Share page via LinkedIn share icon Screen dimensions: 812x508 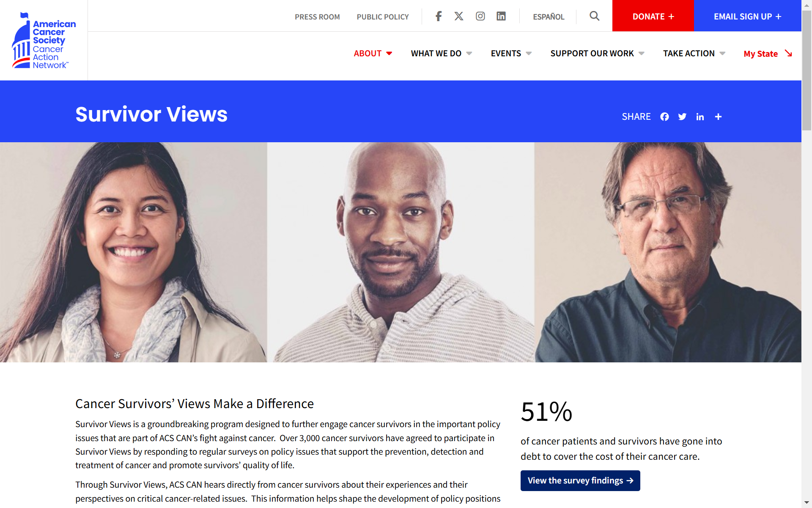coord(700,117)
